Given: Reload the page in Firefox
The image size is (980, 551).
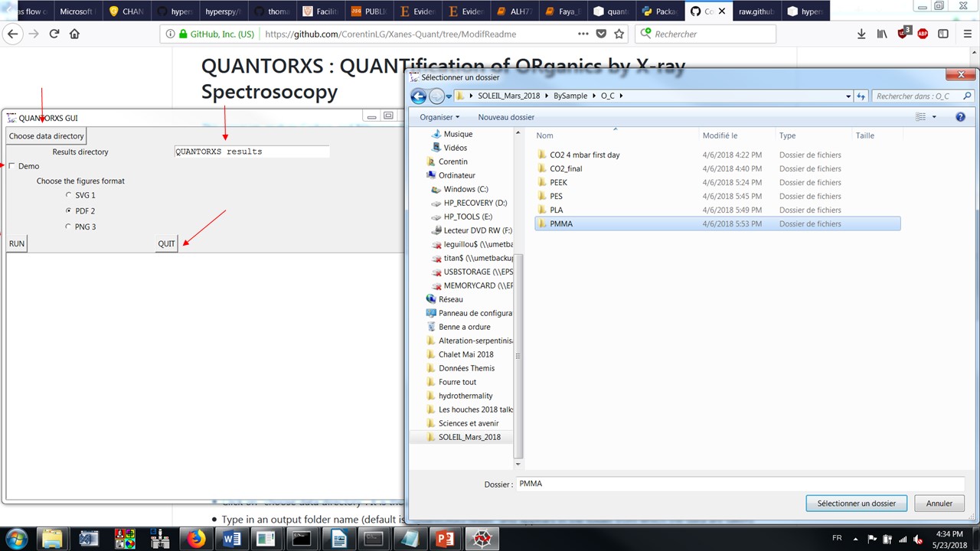Looking at the screenshot, I should pyautogui.click(x=54, y=34).
